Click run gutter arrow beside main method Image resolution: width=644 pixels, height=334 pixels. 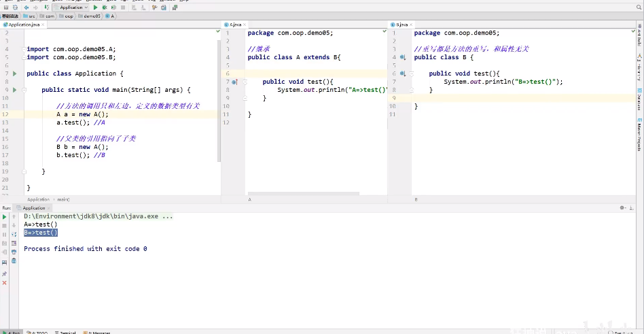(x=15, y=90)
